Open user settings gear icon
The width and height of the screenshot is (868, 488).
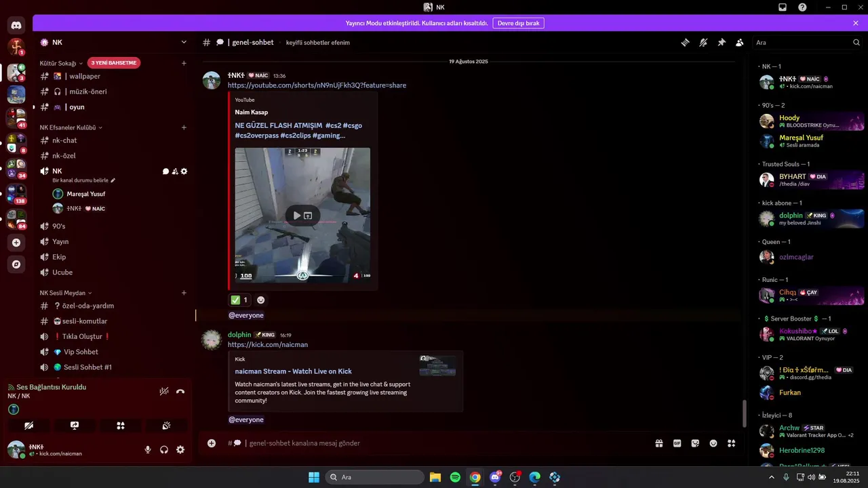[180, 449]
